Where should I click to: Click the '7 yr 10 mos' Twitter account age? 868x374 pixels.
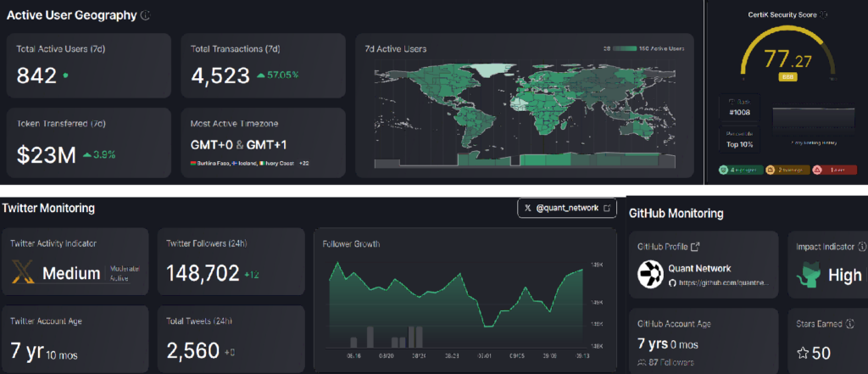44,351
